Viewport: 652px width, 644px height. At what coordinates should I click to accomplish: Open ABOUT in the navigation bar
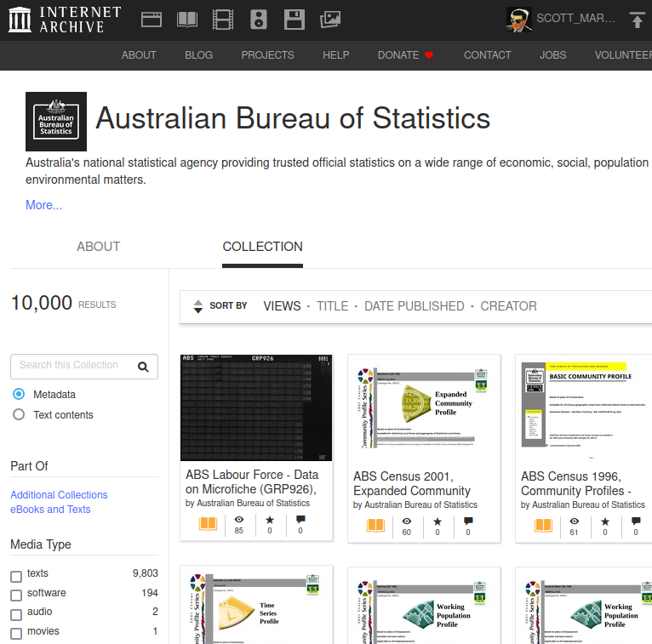coord(139,54)
